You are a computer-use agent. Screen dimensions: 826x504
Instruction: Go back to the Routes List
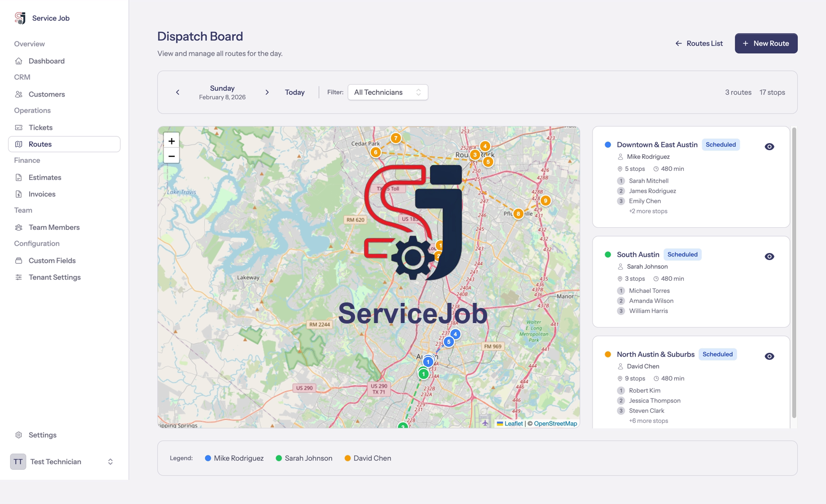[x=699, y=43]
